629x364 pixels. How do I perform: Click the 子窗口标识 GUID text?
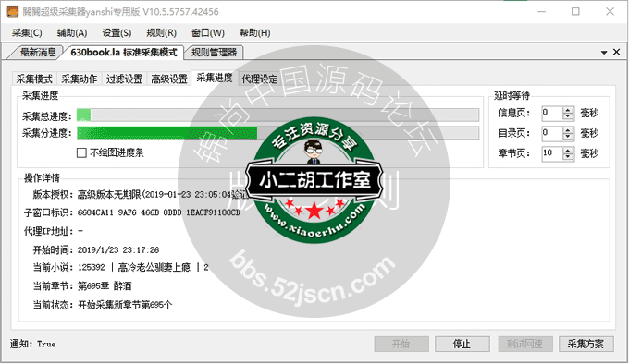(159, 212)
